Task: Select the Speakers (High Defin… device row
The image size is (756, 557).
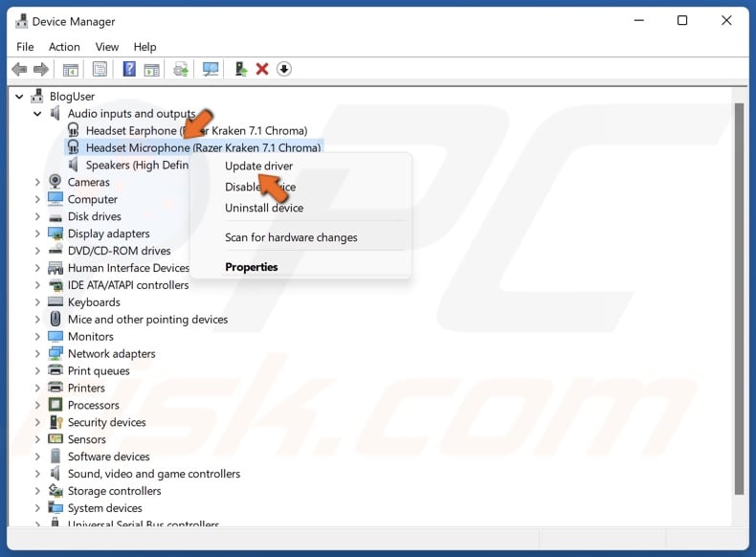Action: point(137,165)
